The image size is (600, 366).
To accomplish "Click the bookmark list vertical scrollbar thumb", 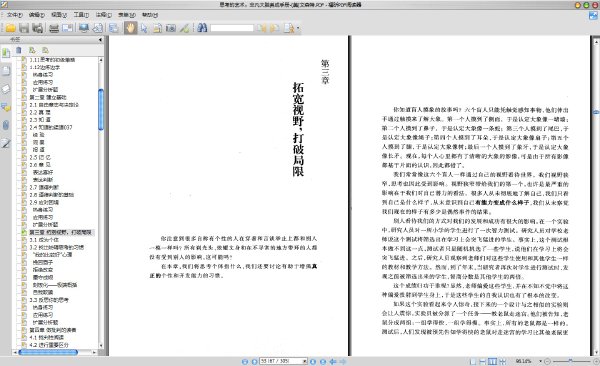I will pyautogui.click(x=101, y=109).
